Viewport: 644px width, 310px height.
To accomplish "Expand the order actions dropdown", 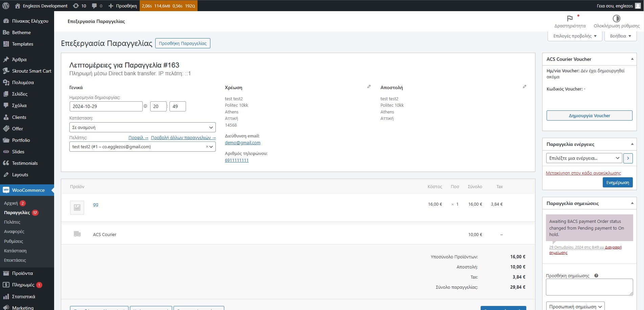I will (x=584, y=158).
